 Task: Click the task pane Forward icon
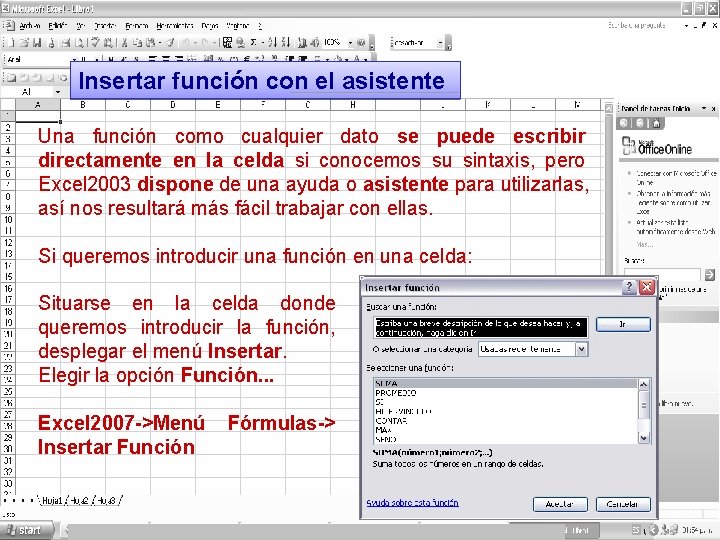pyautogui.click(x=640, y=123)
